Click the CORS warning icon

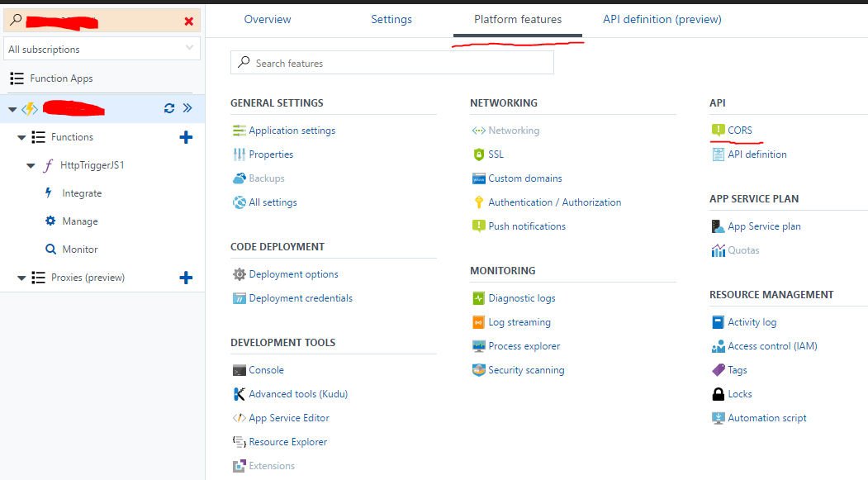click(x=718, y=131)
